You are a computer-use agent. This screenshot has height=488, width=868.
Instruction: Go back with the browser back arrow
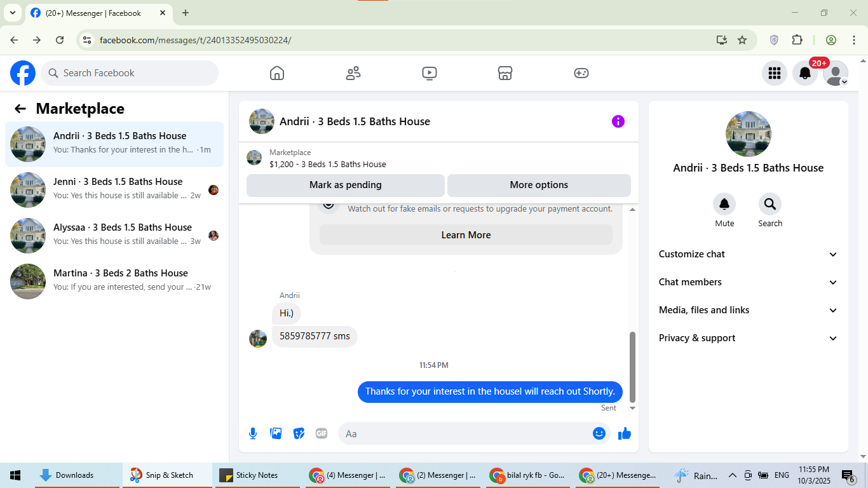click(14, 40)
